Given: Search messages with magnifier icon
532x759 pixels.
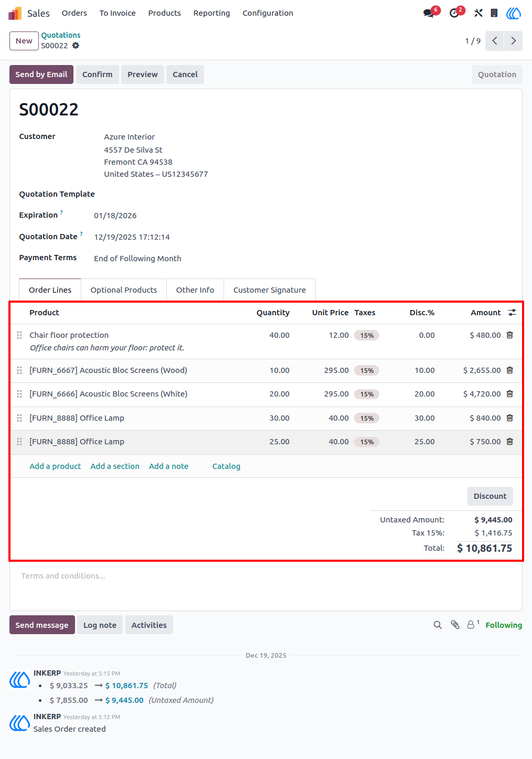Looking at the screenshot, I should pos(438,625).
